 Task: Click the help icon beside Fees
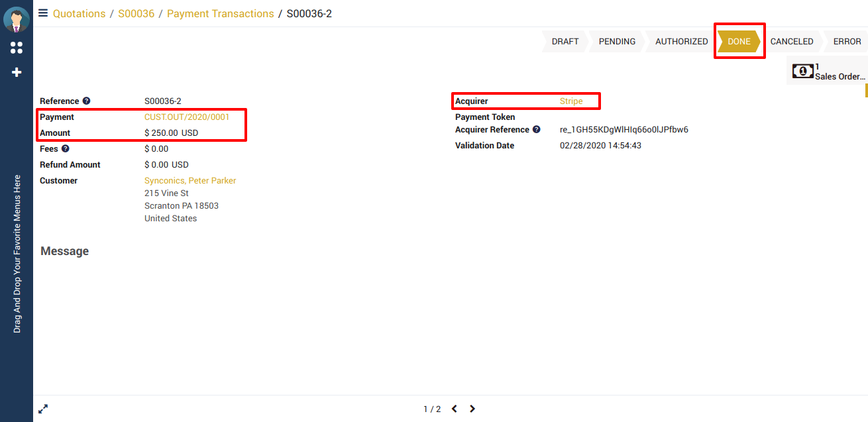pyautogui.click(x=66, y=149)
